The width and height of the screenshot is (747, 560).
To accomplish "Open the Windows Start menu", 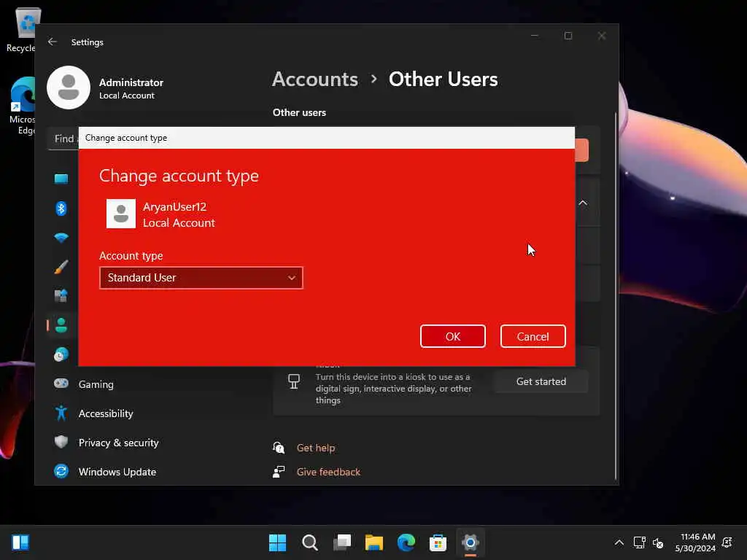I will click(x=277, y=542).
